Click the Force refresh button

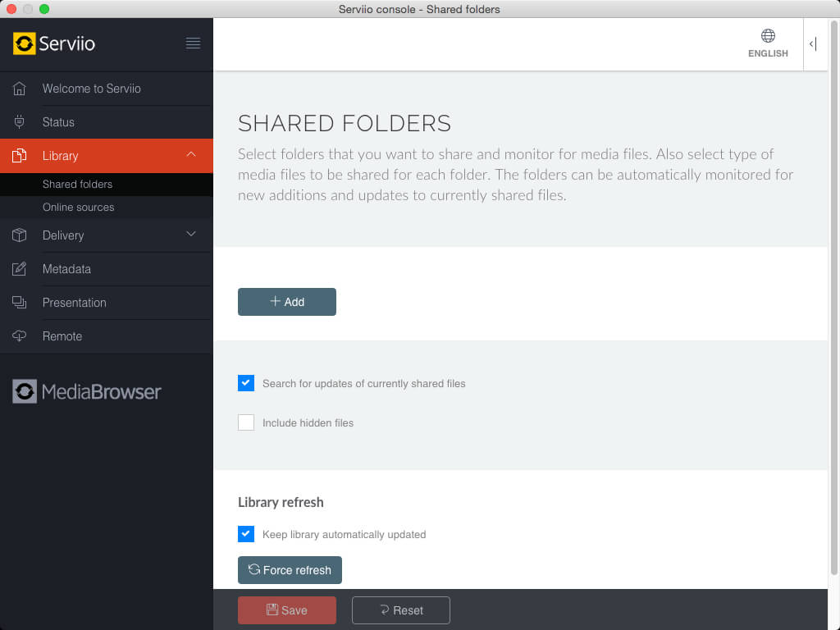click(290, 570)
